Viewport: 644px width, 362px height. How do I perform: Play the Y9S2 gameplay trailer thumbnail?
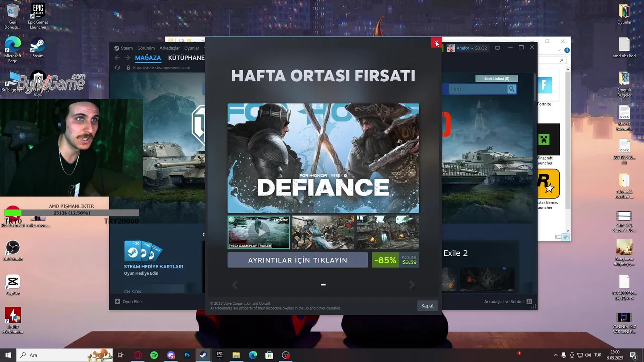(259, 232)
